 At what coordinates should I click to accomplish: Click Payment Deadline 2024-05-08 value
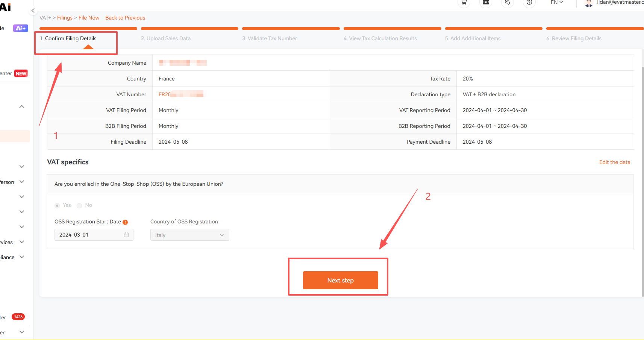pos(477,142)
